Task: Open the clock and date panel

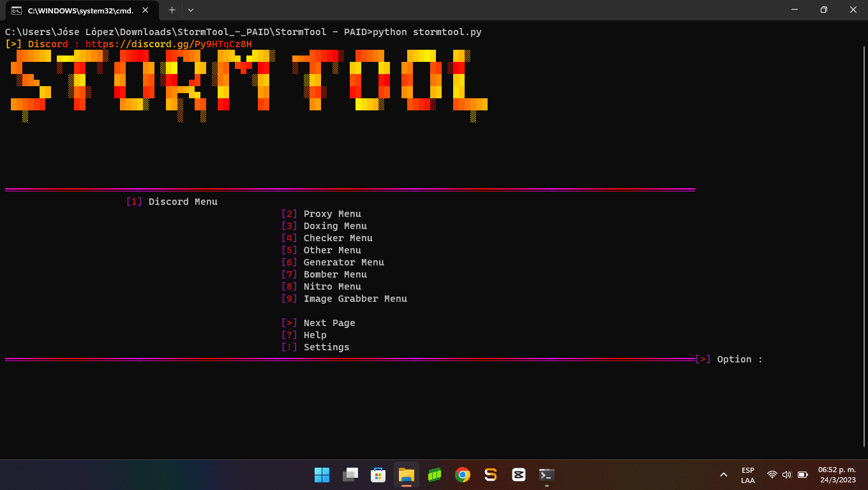Action: point(837,475)
